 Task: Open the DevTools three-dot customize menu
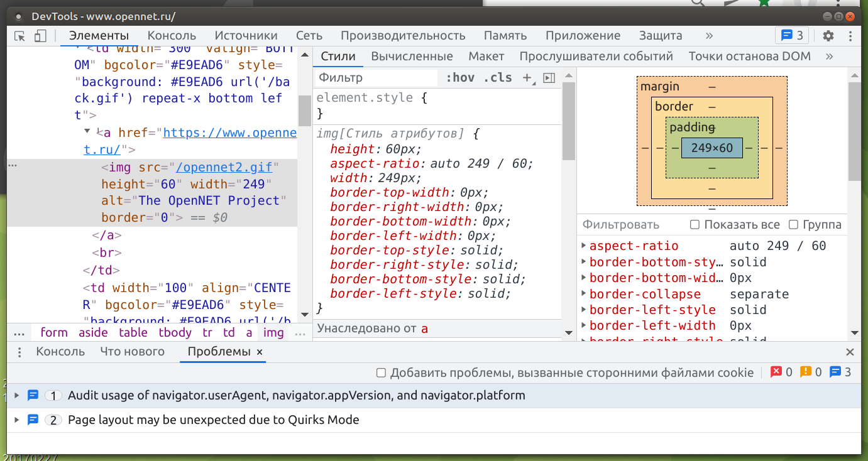click(850, 36)
